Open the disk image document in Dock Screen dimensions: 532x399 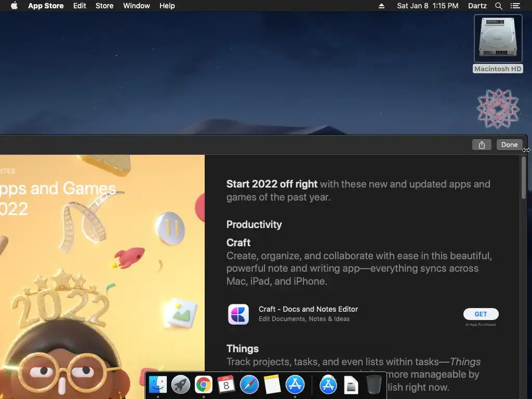[351, 385]
